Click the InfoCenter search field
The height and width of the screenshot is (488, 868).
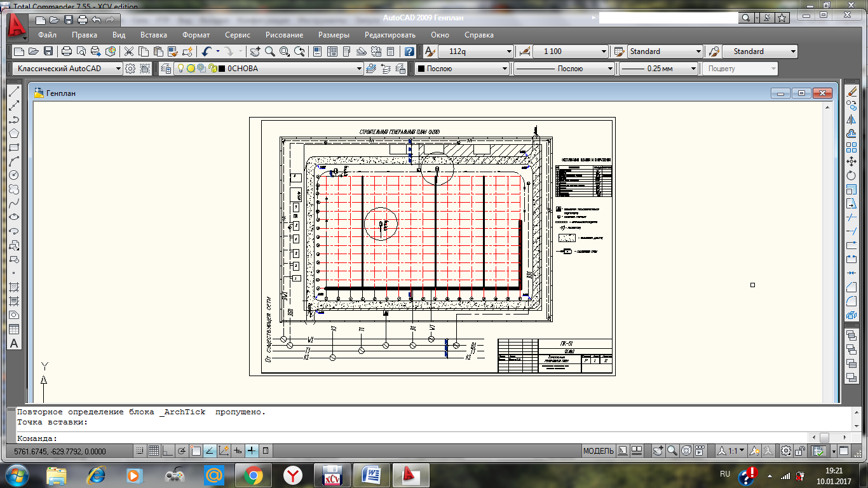point(669,18)
